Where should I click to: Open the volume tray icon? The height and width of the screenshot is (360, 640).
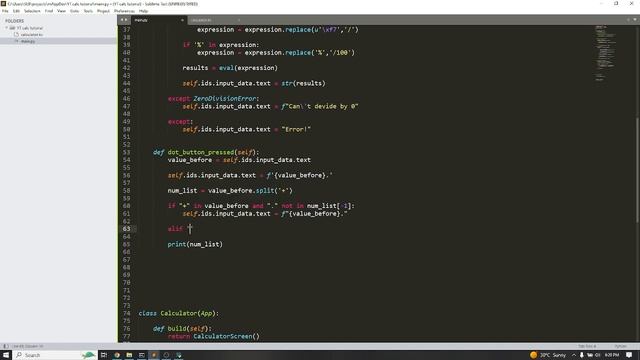pos(598,355)
